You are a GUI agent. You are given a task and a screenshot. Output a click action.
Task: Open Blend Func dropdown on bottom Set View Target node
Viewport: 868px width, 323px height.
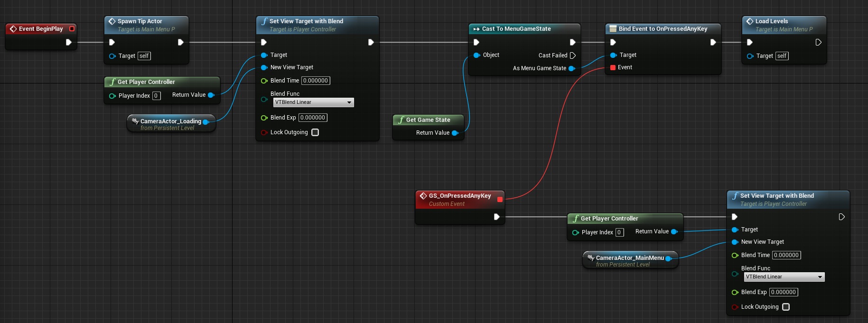tap(784, 277)
